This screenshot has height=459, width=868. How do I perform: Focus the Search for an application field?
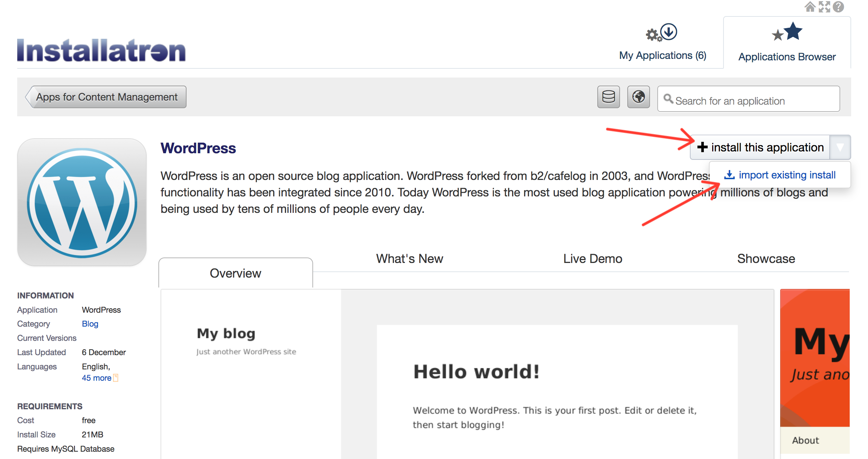pyautogui.click(x=748, y=99)
